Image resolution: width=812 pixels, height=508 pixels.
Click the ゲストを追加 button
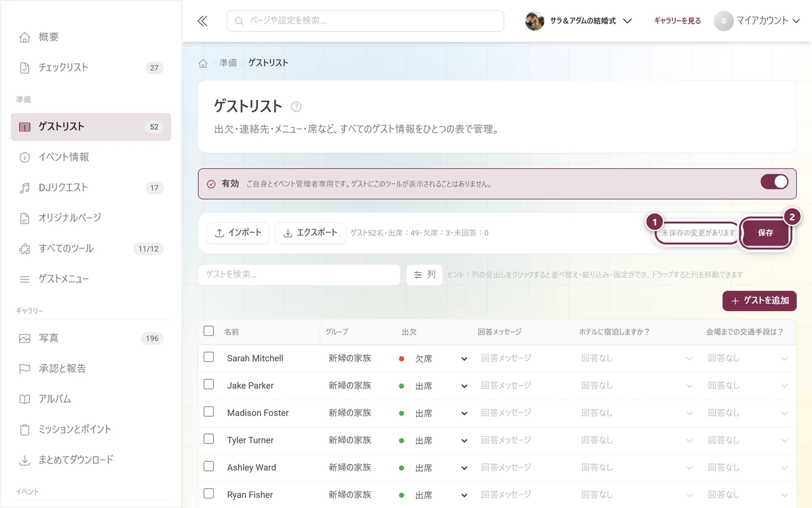coord(760,301)
